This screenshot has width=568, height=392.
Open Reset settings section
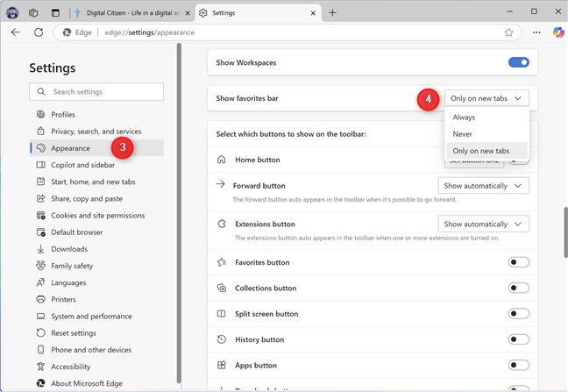pos(96,333)
